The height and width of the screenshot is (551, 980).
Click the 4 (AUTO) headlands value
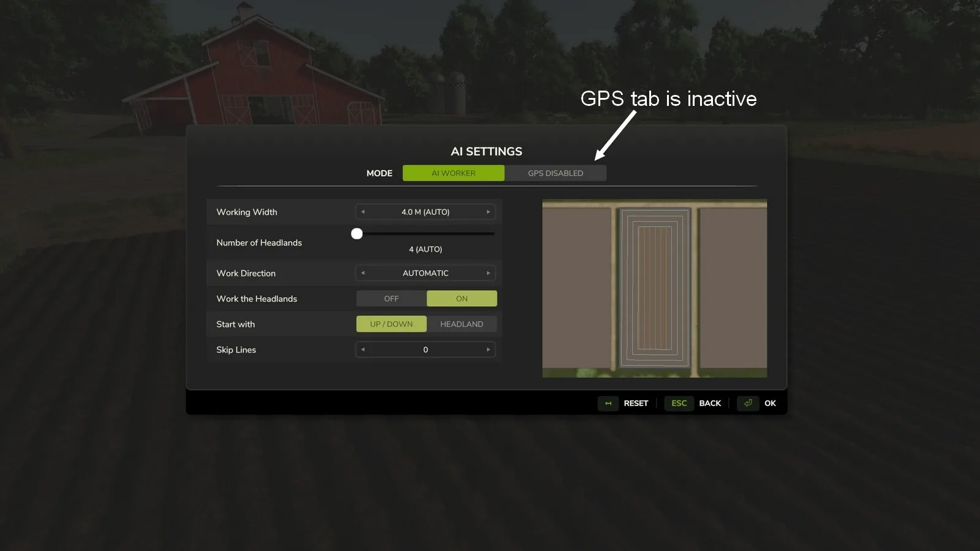click(426, 249)
